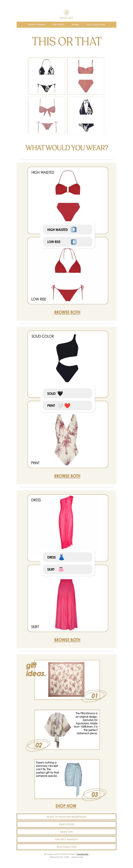Click the Aguaclara logo at top
The height and width of the screenshot is (868, 133).
coord(66,14)
